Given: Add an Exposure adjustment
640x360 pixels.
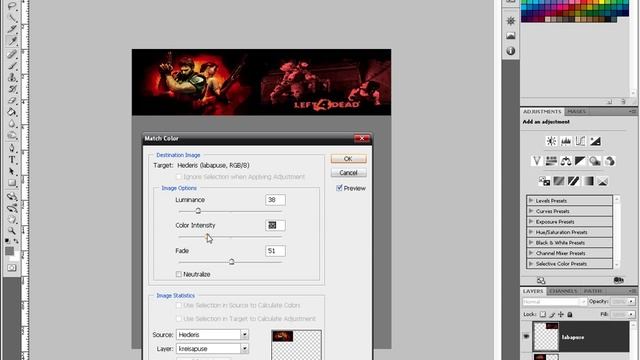Looking at the screenshot, I should click(x=595, y=141).
